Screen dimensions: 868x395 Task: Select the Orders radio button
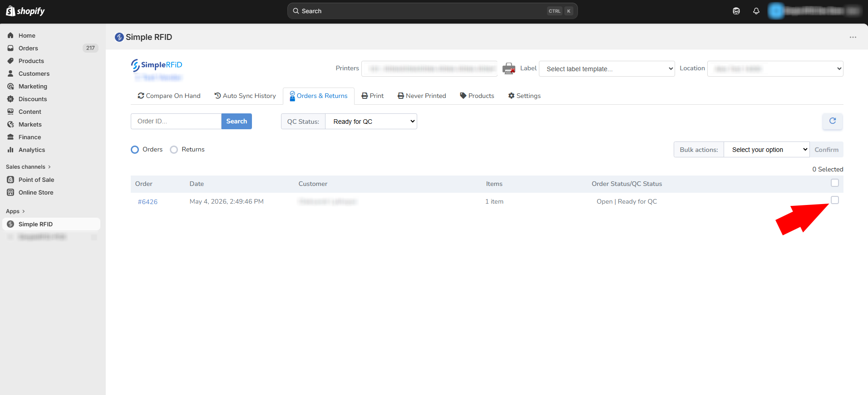(x=135, y=150)
